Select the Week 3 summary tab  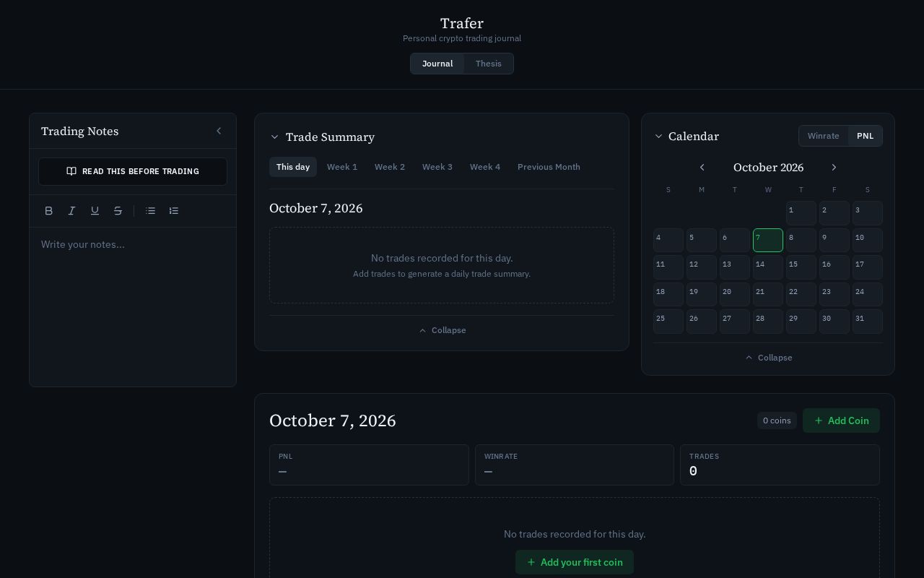[x=437, y=167]
